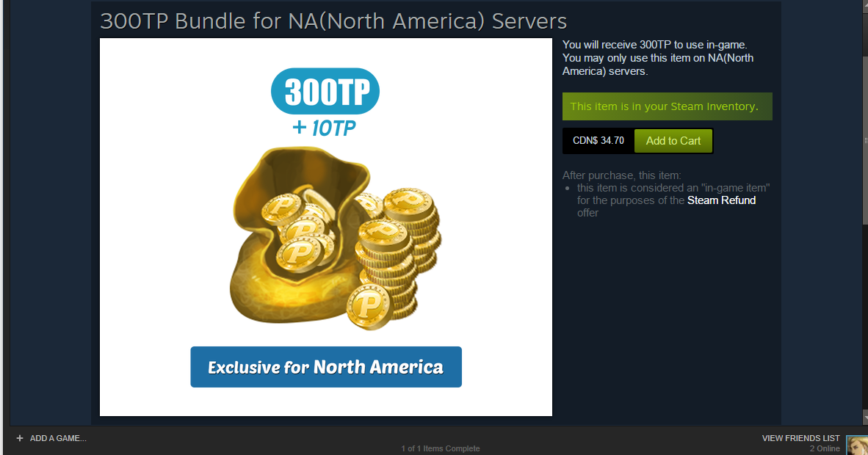The height and width of the screenshot is (455, 868).
Task: Click the +10TP bonus label
Action: pos(325,128)
